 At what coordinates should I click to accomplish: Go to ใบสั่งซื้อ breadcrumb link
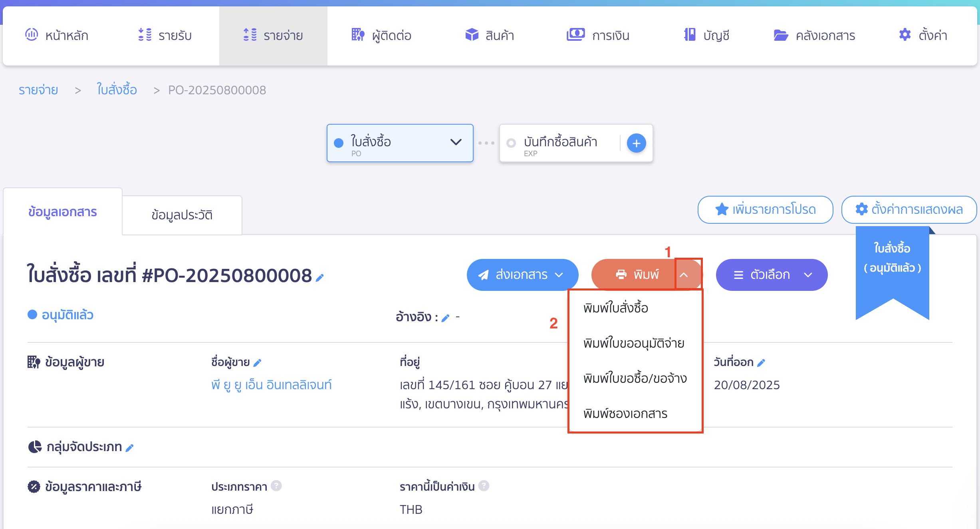117,90
